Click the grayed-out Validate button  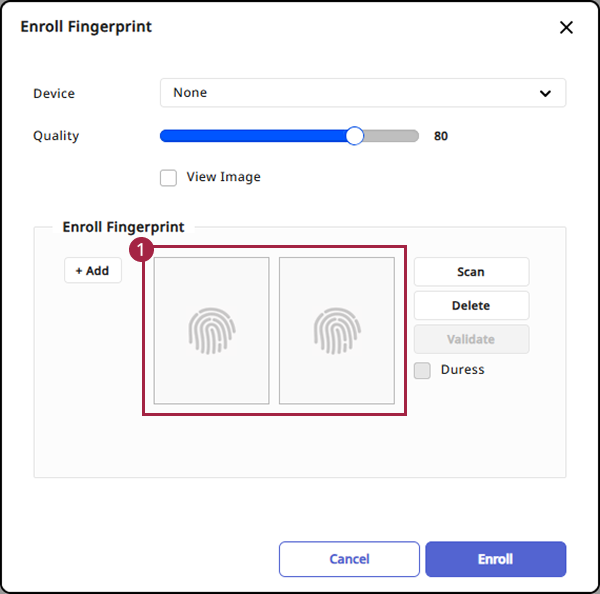471,339
